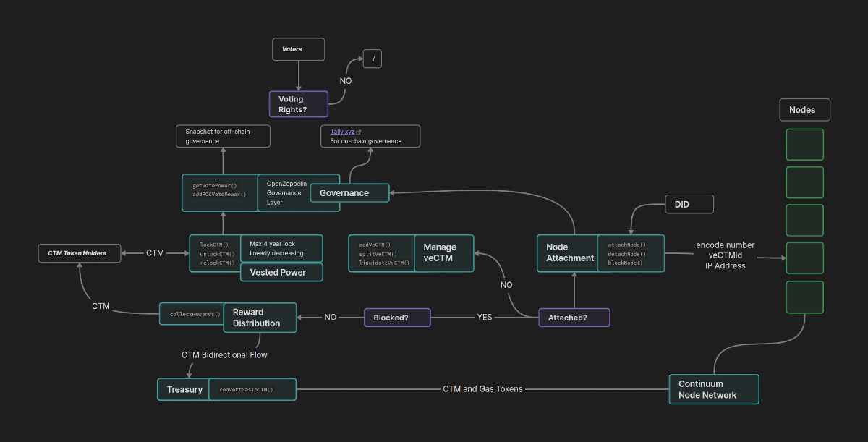Select the Blocked? decision node
The height and width of the screenshot is (442, 868).
[397, 318]
